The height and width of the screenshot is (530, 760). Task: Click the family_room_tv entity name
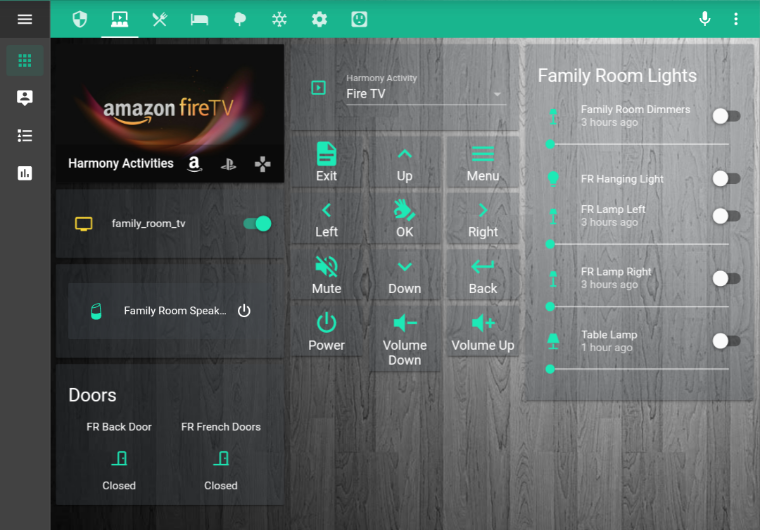[148, 224]
